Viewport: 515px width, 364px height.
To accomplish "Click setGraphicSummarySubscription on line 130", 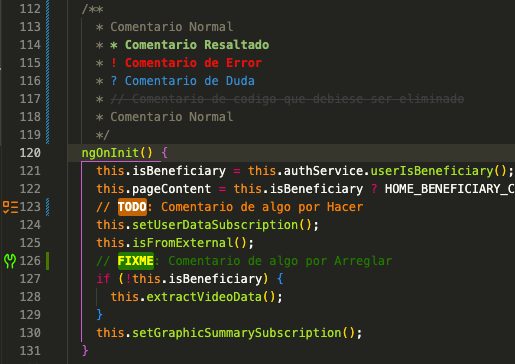I will 237,333.
